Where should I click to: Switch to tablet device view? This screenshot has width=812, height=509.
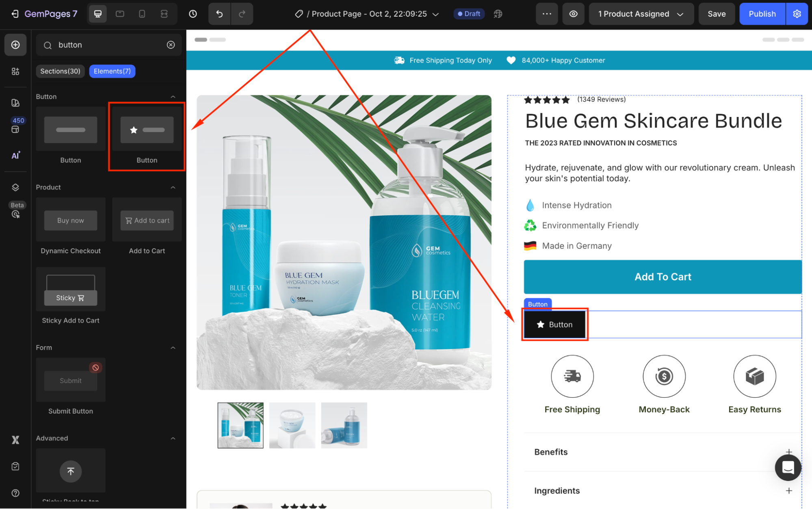120,14
